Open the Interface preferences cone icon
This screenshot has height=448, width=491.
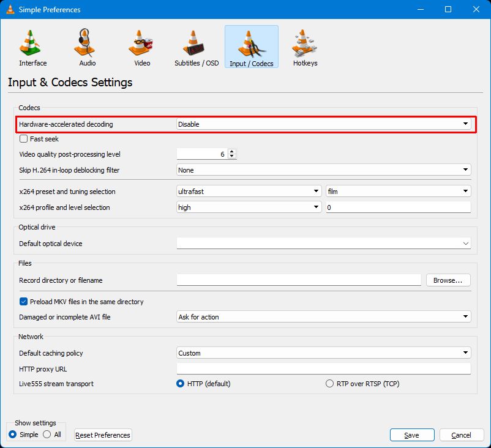30,43
